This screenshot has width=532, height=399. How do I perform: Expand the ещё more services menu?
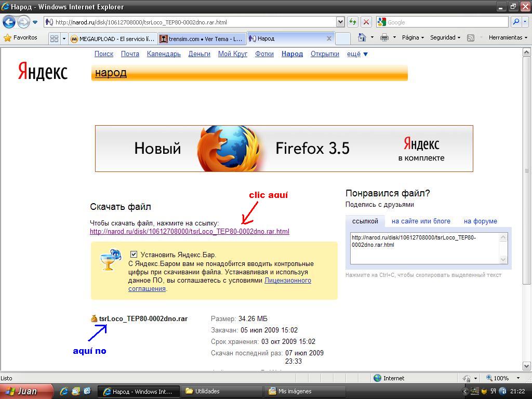point(357,54)
